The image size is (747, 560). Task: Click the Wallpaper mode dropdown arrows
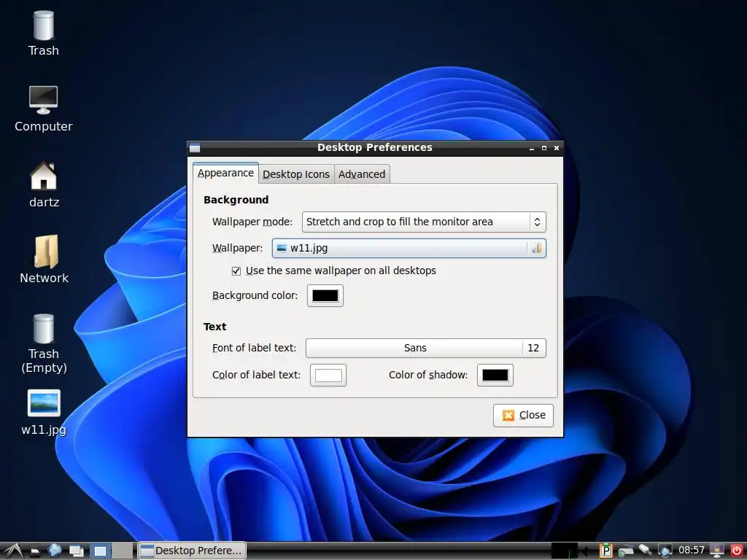(537, 222)
